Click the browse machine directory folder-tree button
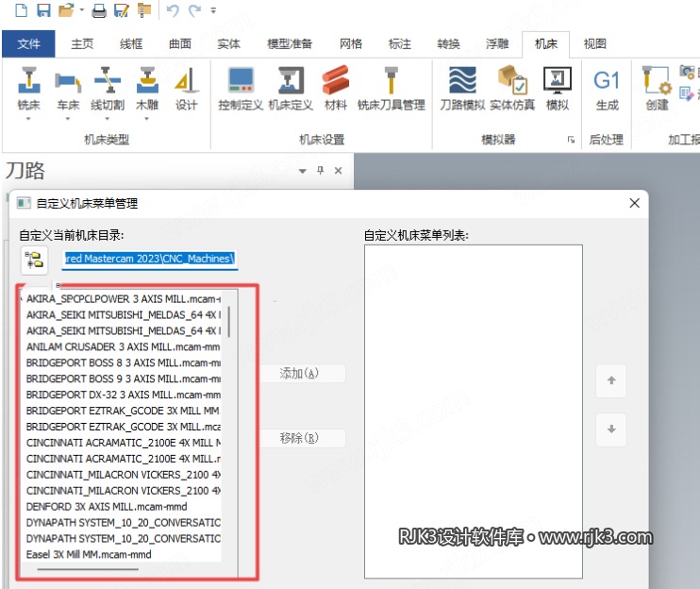The width and height of the screenshot is (700, 589). [x=34, y=260]
